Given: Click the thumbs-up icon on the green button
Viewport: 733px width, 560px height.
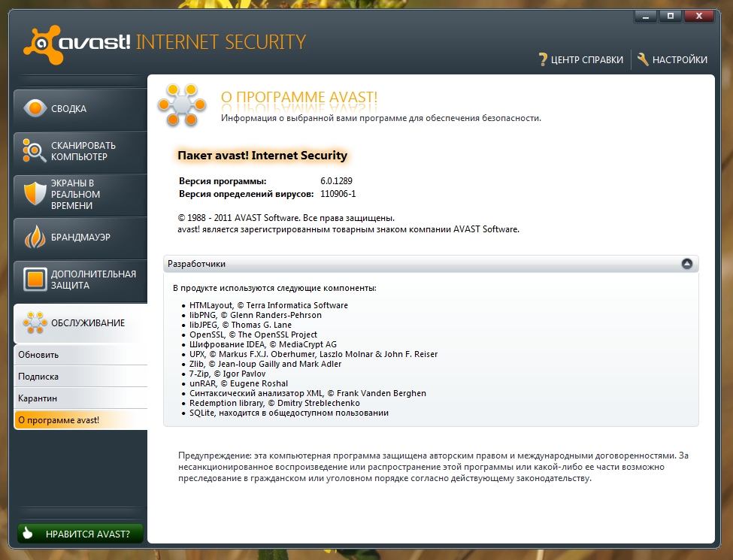Looking at the screenshot, I should pos(29,534).
